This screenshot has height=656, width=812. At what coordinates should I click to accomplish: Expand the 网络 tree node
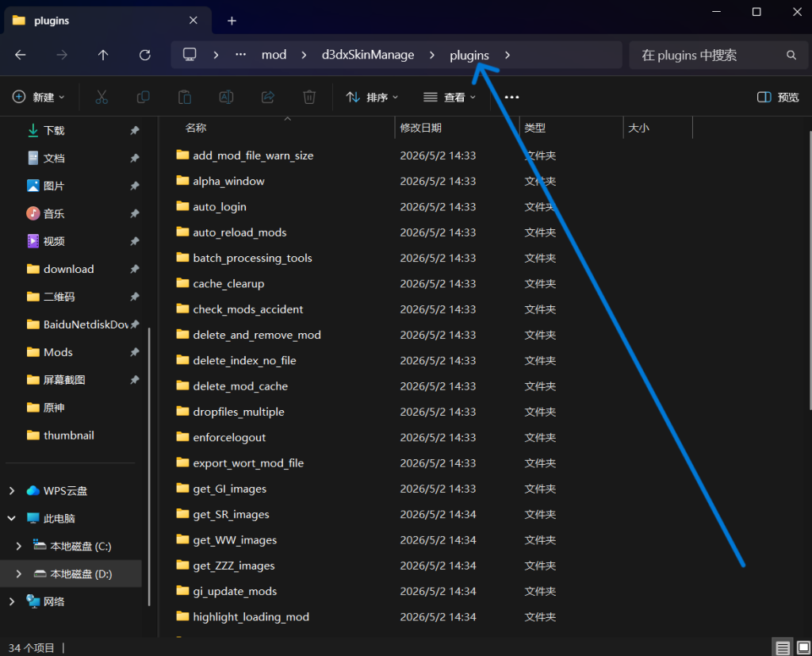[12, 601]
